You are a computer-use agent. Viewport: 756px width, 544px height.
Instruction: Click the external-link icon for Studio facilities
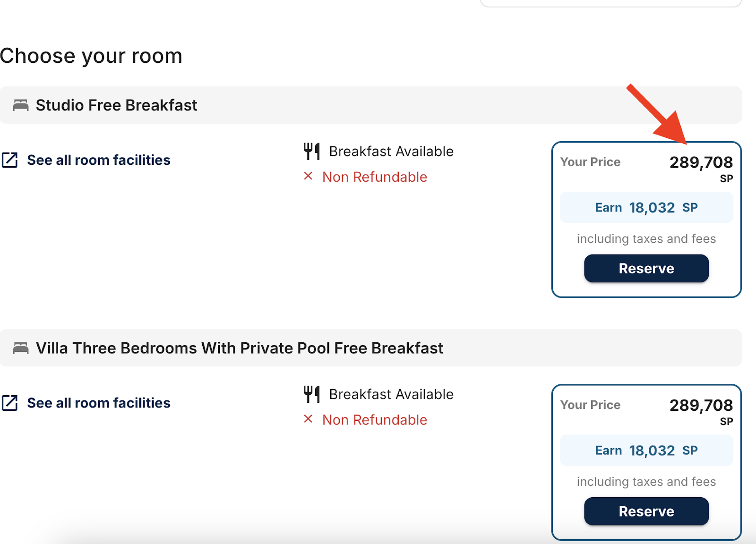(9, 160)
